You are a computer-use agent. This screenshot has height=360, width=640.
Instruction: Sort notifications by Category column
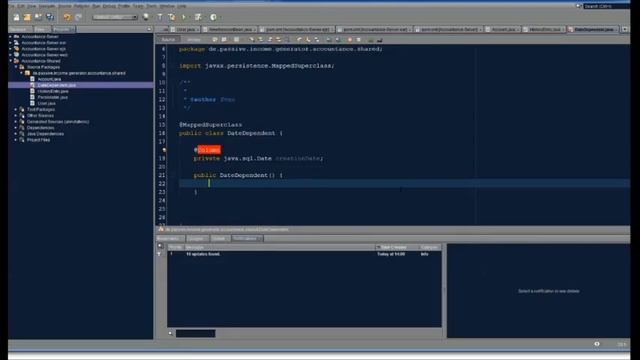point(429,247)
